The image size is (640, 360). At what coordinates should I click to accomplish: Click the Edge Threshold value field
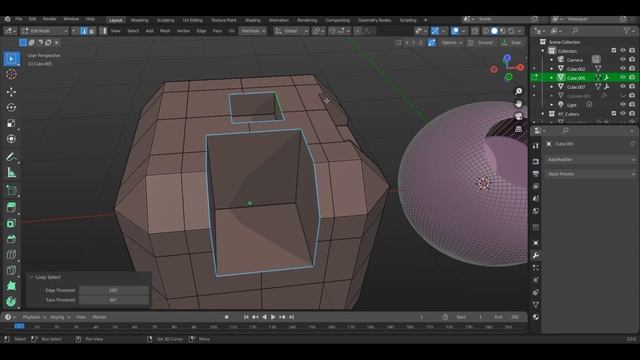pyautogui.click(x=113, y=290)
